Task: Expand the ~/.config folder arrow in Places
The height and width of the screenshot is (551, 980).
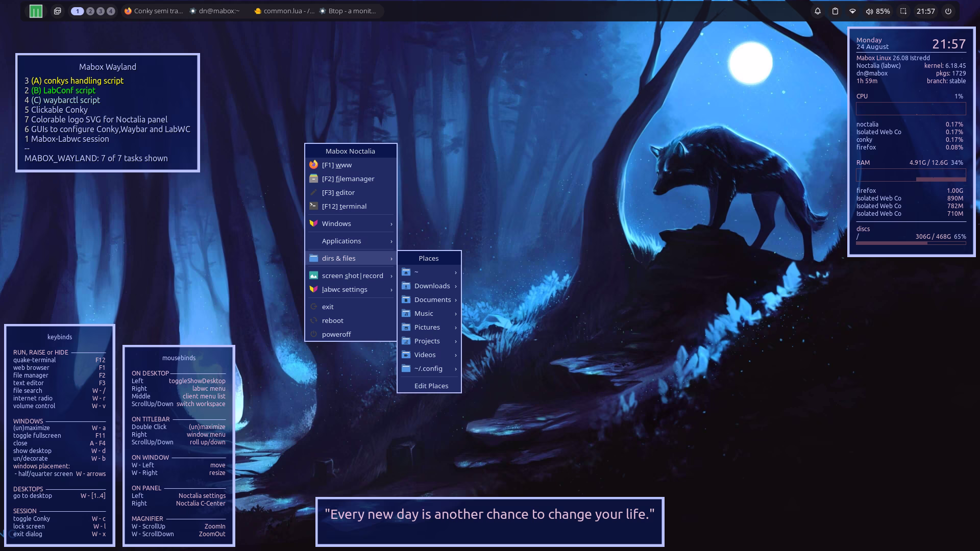Action: click(x=456, y=369)
